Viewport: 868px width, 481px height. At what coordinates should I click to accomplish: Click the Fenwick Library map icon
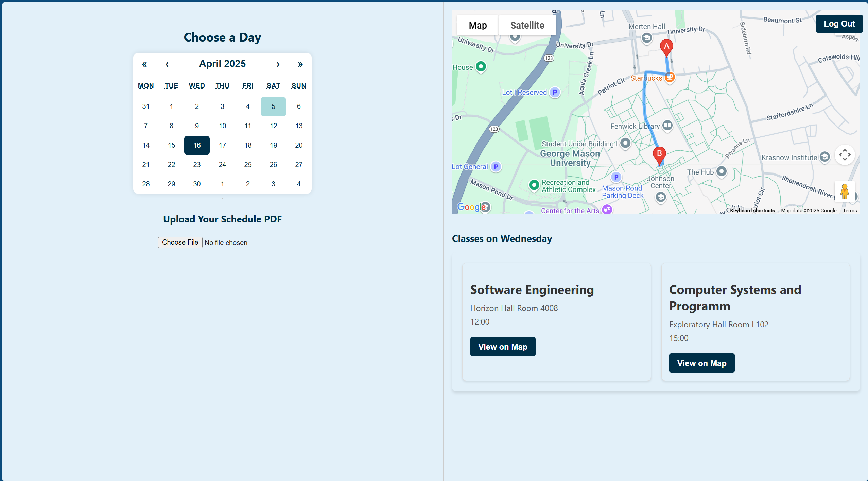point(667,125)
